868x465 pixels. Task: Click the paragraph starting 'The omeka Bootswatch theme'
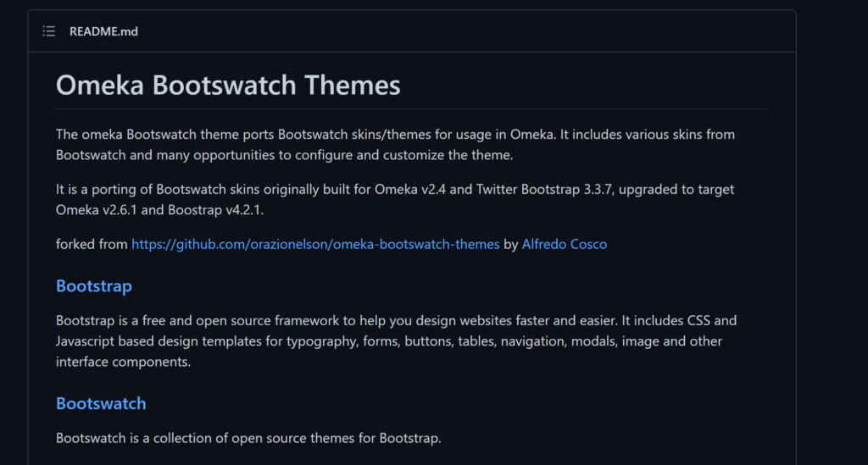pyautogui.click(x=395, y=145)
